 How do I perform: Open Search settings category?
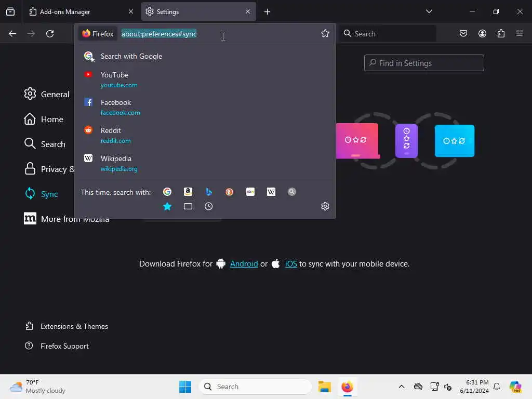45,144
